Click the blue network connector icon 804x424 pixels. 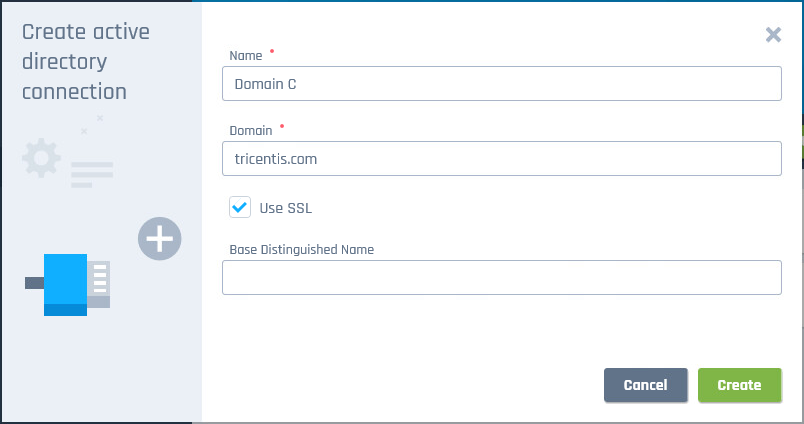[x=66, y=284]
